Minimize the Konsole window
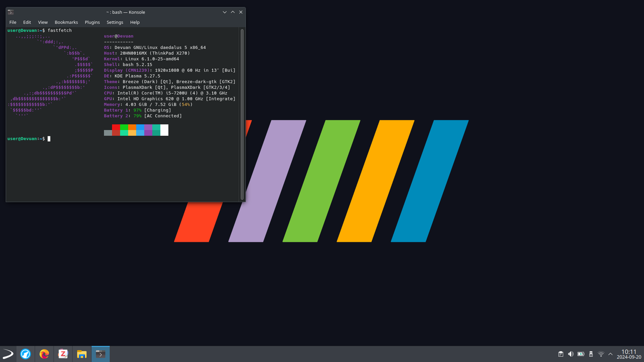 tap(224, 12)
